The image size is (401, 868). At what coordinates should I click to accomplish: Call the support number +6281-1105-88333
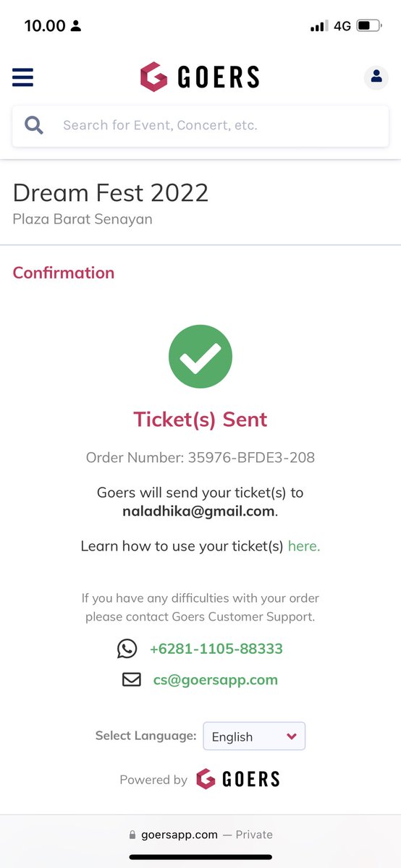click(x=216, y=649)
